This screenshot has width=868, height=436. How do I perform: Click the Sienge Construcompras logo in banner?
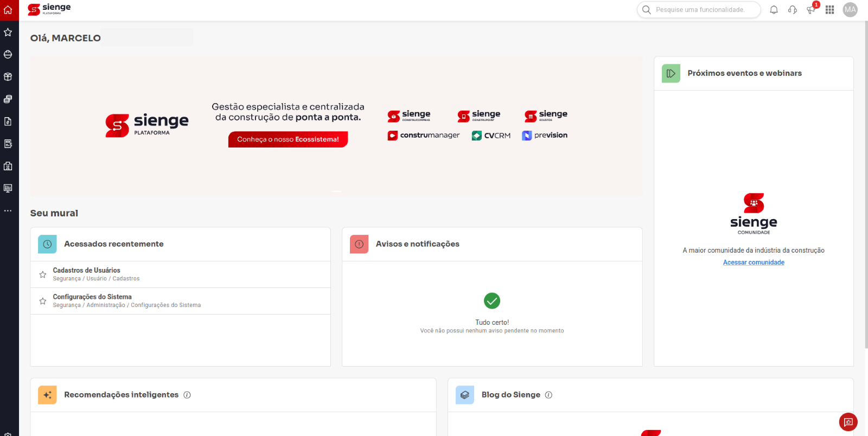(409, 116)
